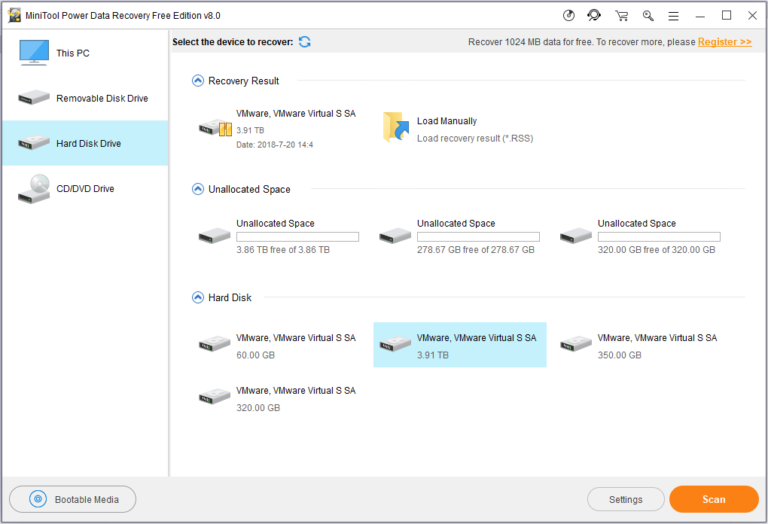Click the CD/DVD Drive disc icon
This screenshot has height=524, width=768.
pos(34,189)
